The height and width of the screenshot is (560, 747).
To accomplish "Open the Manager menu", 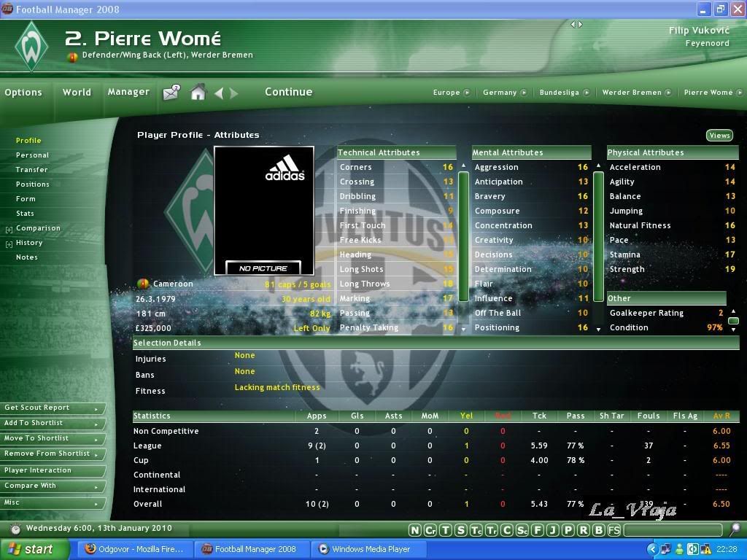I will coord(128,92).
